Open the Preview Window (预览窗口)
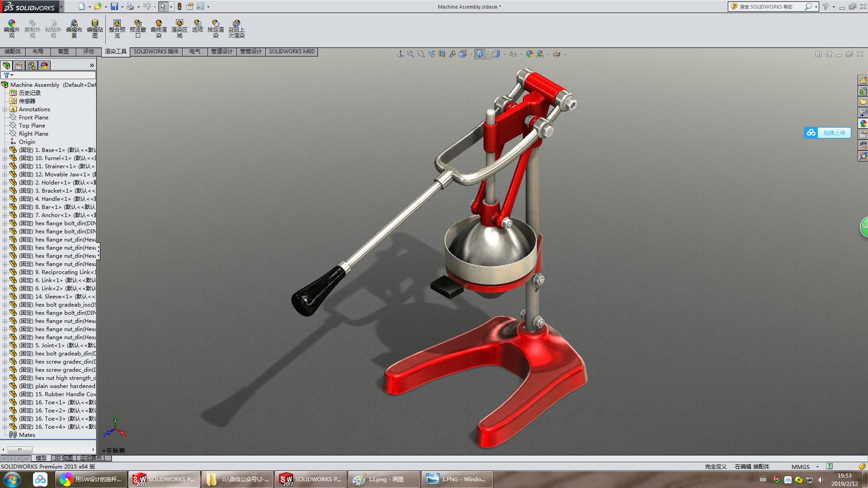This screenshot has height=488, width=868. (138, 27)
